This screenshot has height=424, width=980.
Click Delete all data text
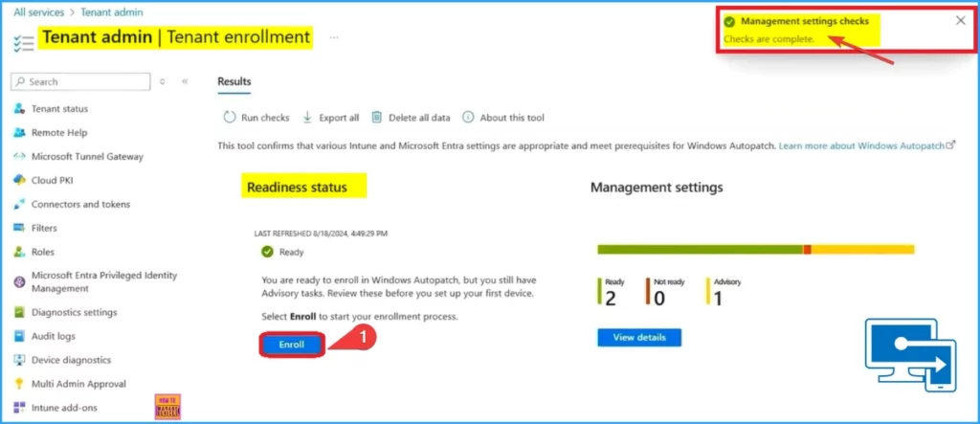(x=419, y=118)
